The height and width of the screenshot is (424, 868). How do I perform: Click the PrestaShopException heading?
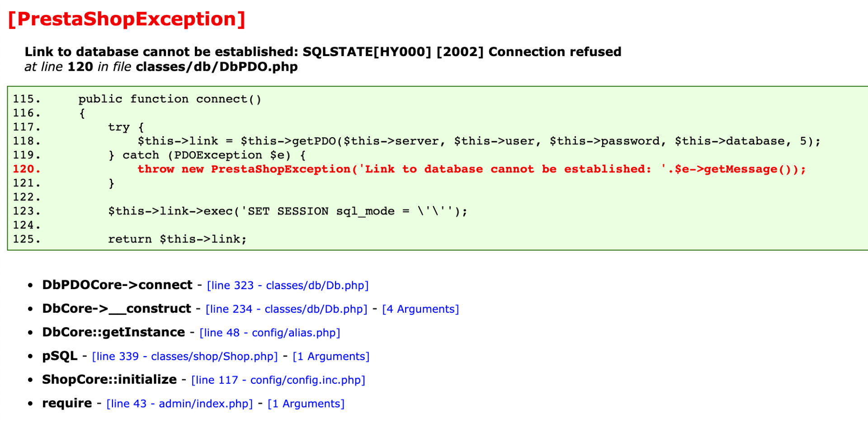tap(127, 19)
